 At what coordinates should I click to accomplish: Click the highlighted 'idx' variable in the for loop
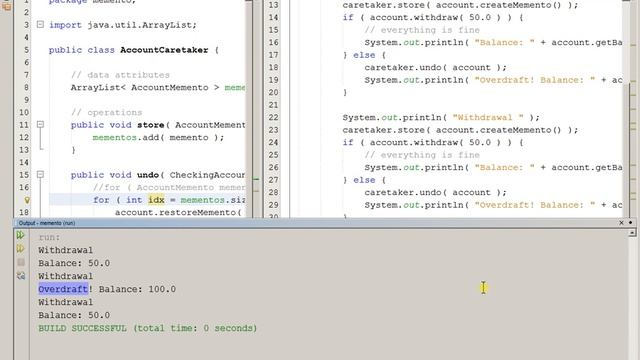156,200
